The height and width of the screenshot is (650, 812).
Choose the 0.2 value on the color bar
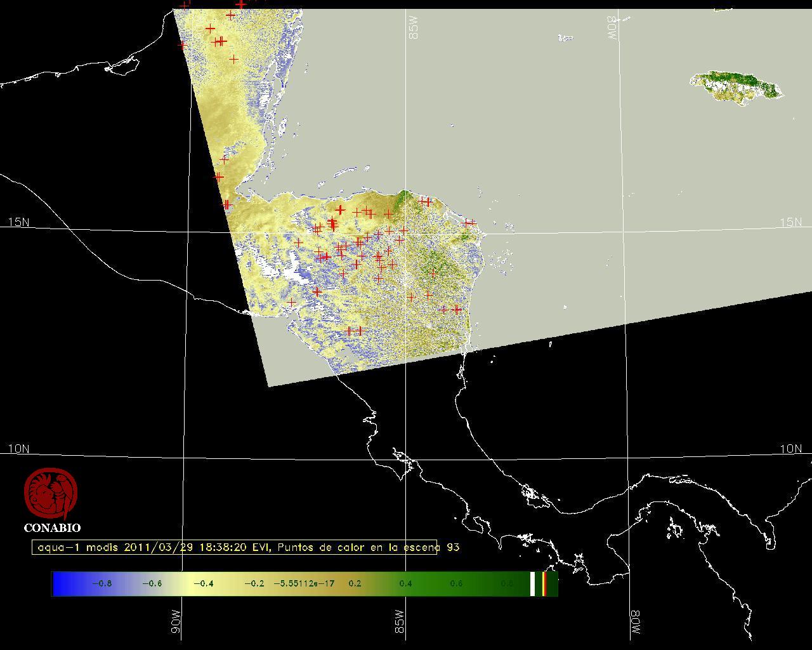[x=355, y=583]
